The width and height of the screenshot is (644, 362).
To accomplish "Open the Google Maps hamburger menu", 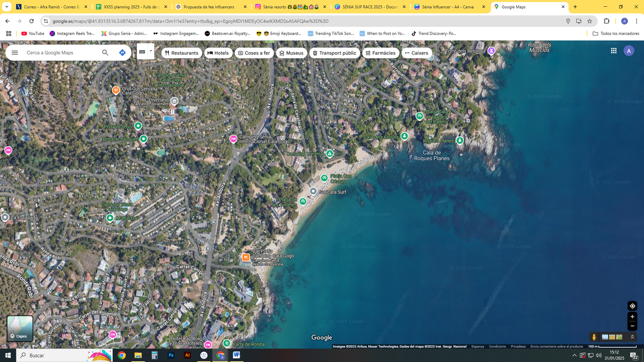I will tap(15, 53).
